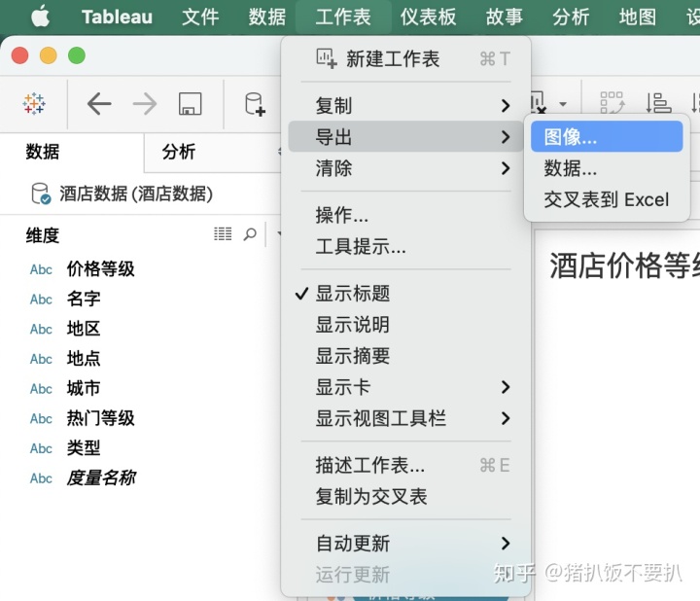Viewport: 700px width, 601px height.
Task: Click the 酒店数据 data source icon
Action: tap(41, 194)
